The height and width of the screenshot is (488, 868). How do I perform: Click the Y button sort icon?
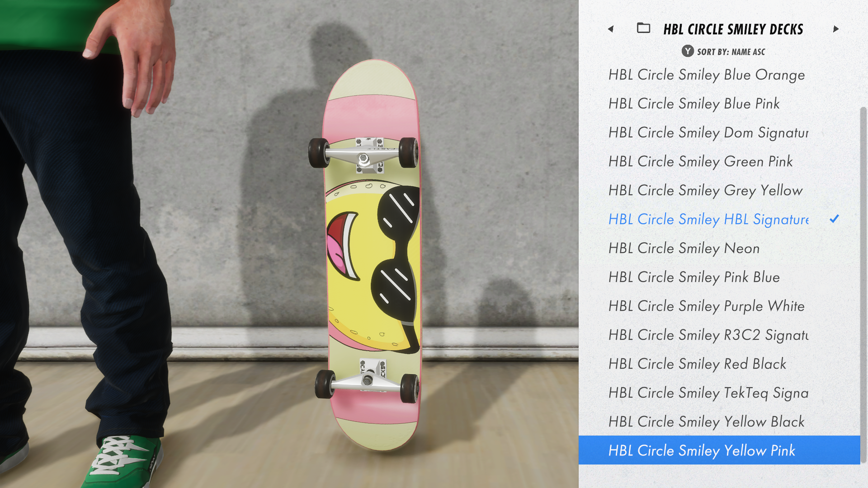[x=688, y=51]
